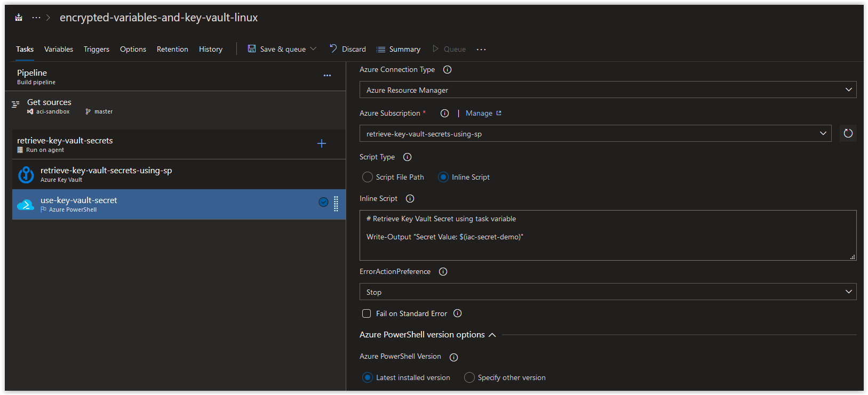Click the Save & queue button

point(276,49)
